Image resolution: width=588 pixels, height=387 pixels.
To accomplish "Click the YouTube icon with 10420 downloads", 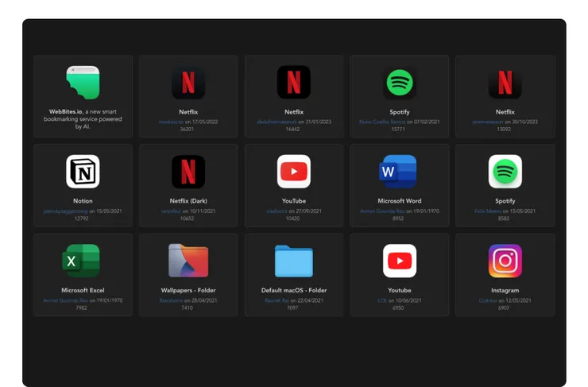I will coord(294,172).
